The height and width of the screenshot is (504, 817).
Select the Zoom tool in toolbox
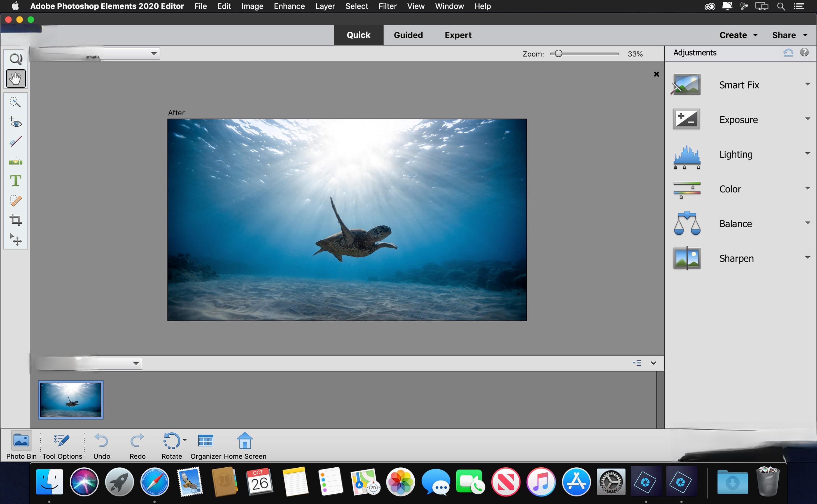pos(16,59)
